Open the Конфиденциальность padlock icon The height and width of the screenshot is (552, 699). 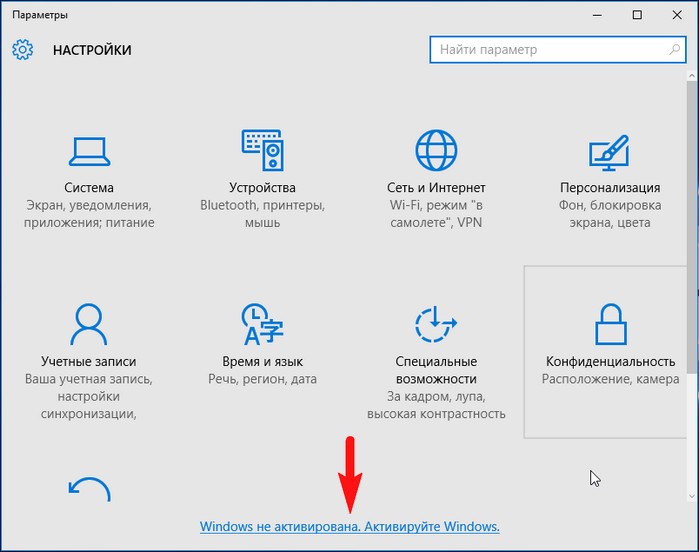point(611,324)
